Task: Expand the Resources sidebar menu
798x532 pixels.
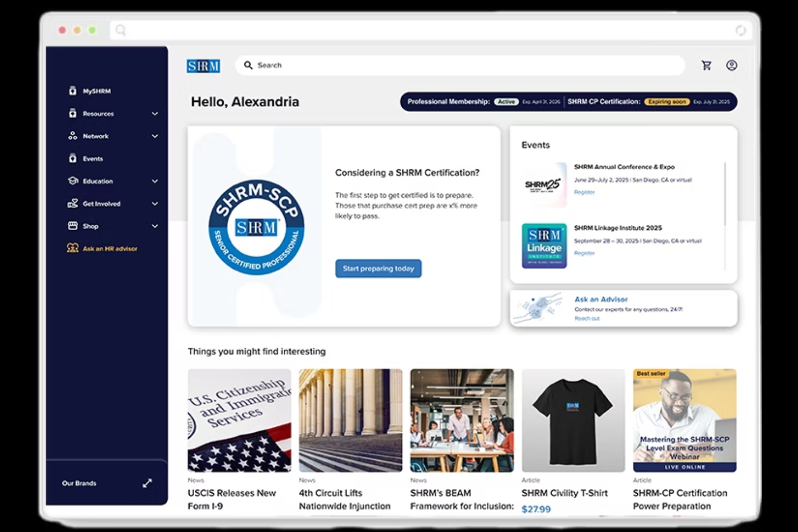Action: (x=155, y=113)
